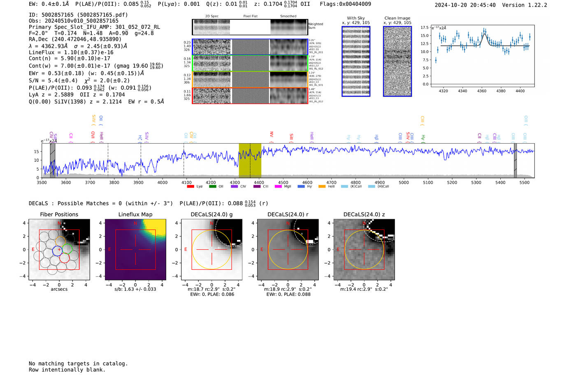Open the Fiber Positions panel image
This screenshot has height=392, width=576.
click(x=59, y=250)
